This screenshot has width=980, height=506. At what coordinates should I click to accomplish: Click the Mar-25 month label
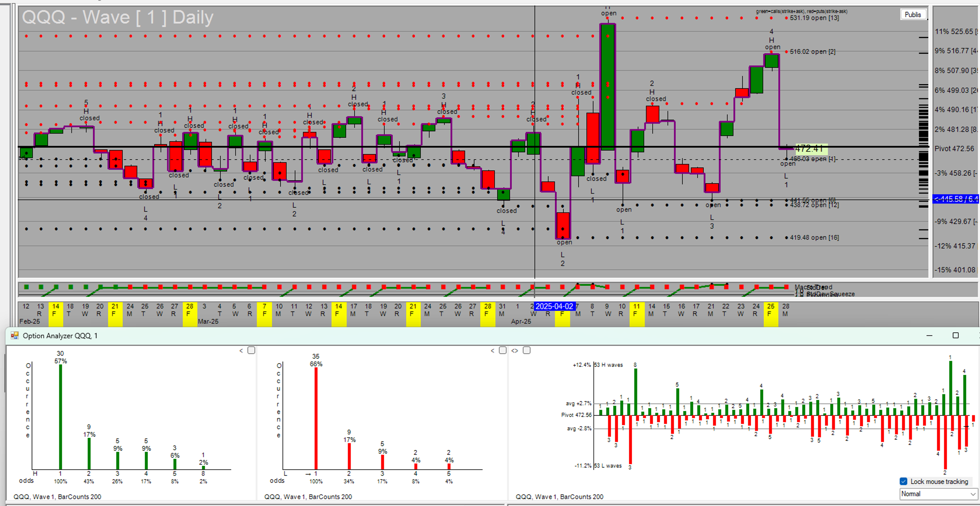208,321
